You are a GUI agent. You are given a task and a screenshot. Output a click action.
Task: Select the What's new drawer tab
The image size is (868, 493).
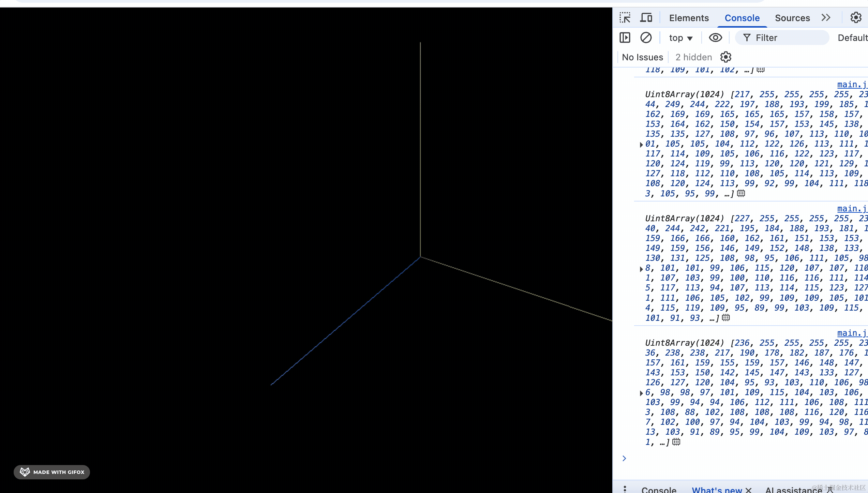tap(717, 490)
